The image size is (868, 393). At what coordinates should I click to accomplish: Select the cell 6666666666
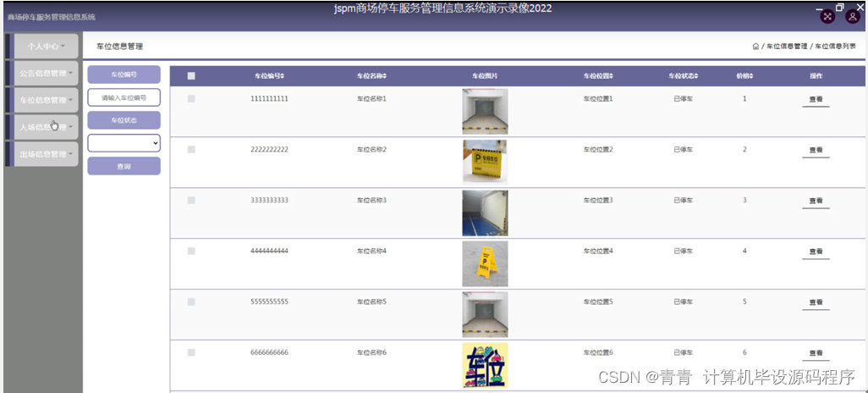pos(269,352)
